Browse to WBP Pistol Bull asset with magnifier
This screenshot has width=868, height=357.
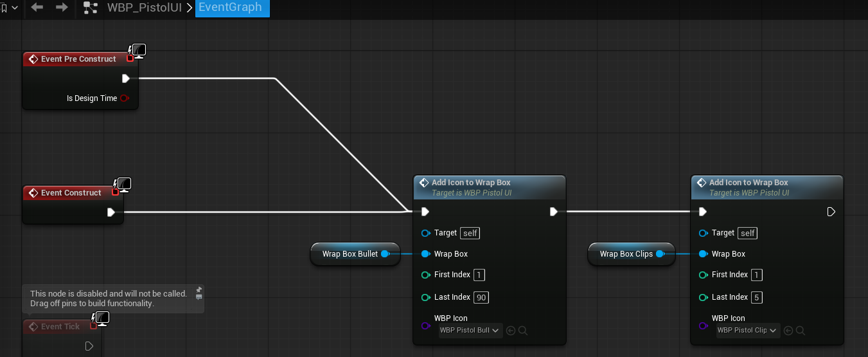[x=522, y=331]
